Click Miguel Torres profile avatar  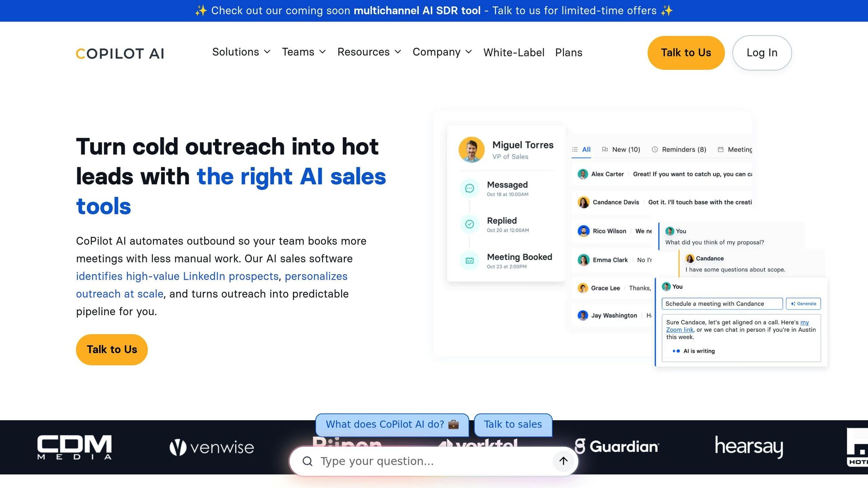tap(471, 150)
